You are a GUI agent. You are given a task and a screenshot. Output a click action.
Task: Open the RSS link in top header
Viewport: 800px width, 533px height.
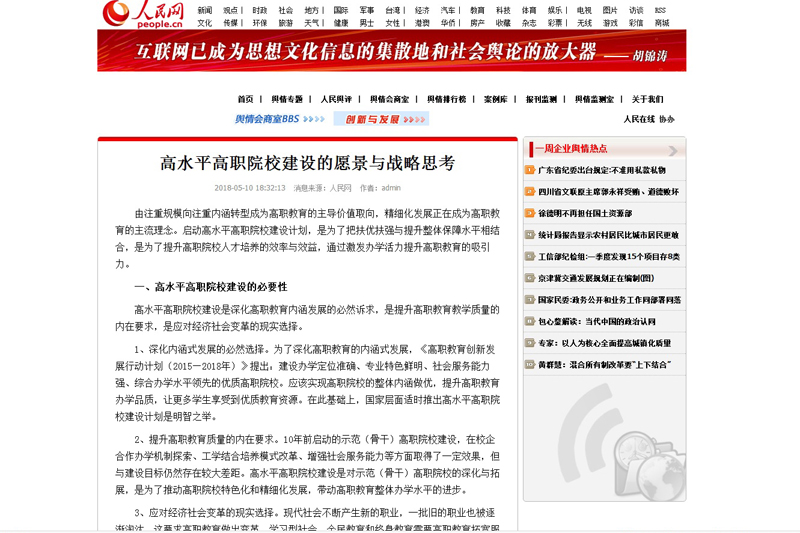click(x=660, y=10)
